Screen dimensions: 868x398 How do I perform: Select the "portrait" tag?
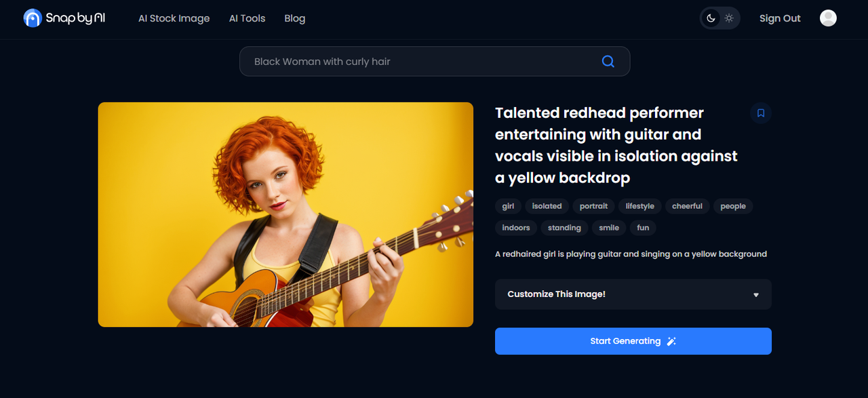pyautogui.click(x=593, y=206)
